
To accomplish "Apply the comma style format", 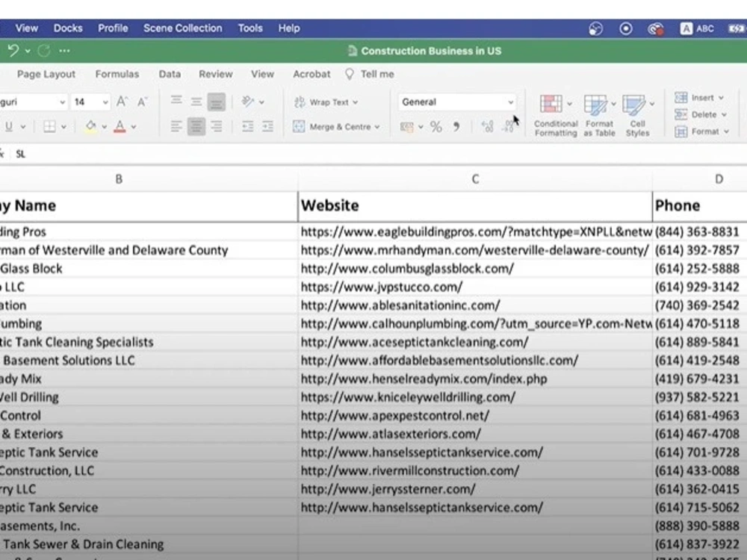I will [x=456, y=127].
